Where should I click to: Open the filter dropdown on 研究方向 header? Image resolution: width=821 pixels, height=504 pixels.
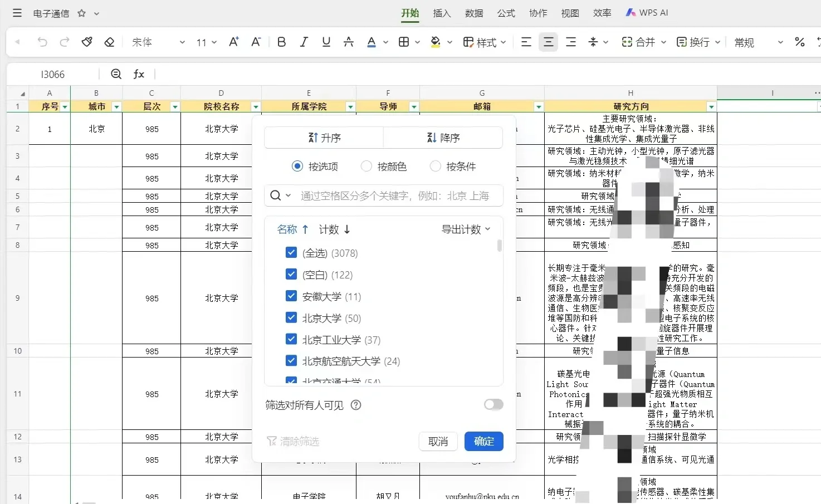[711, 107]
